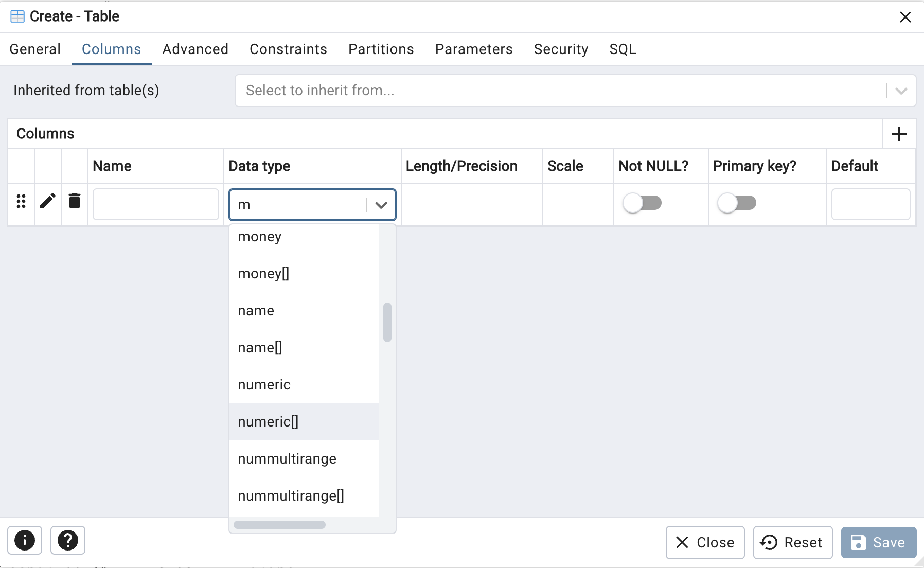Open the SQL tab
The image size is (924, 568).
pos(623,49)
